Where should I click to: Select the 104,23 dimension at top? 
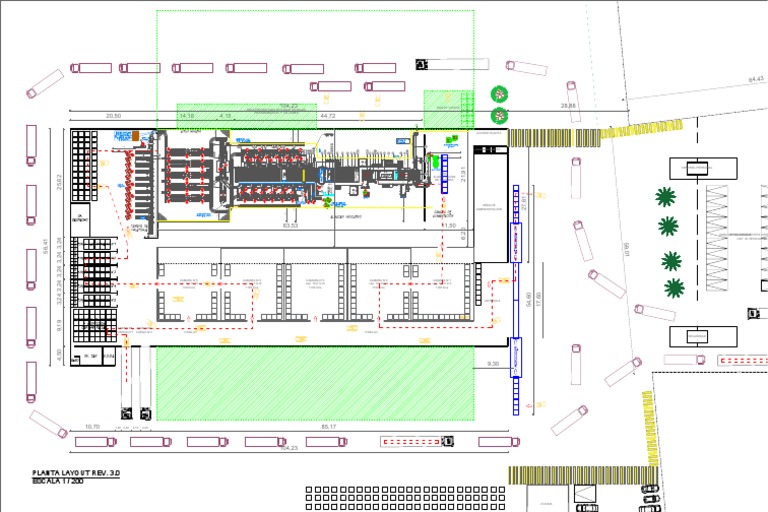(288, 106)
